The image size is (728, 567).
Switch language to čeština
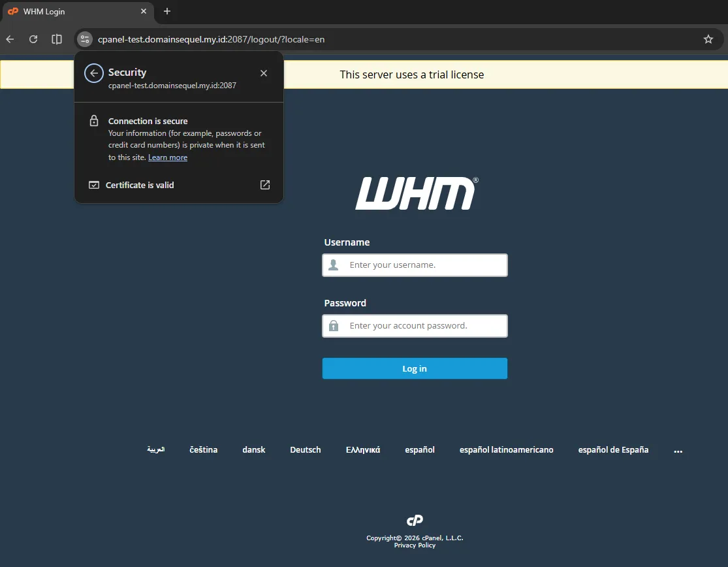203,449
